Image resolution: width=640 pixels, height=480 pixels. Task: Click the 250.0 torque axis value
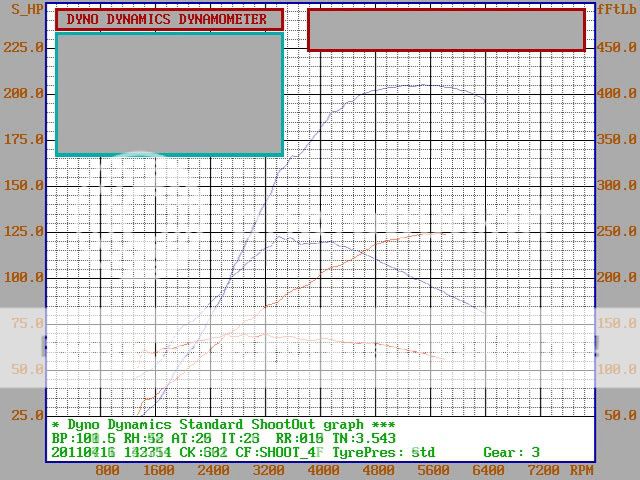pos(617,232)
